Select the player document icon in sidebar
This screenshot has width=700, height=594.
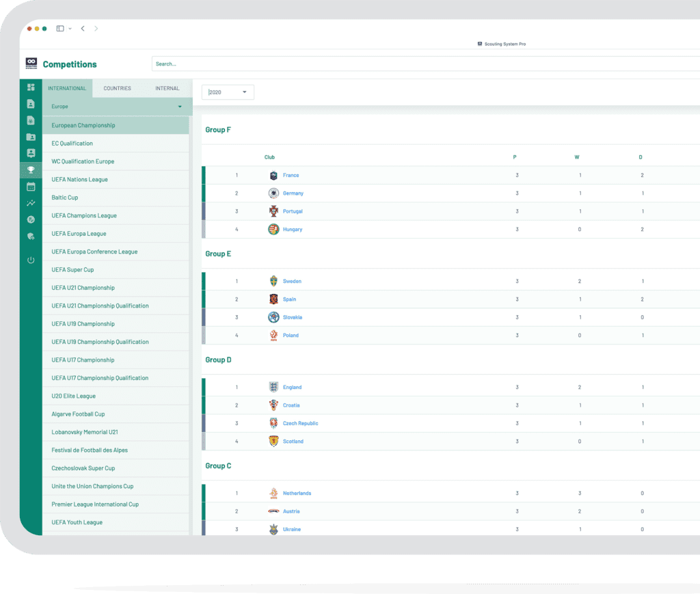pos(30,104)
